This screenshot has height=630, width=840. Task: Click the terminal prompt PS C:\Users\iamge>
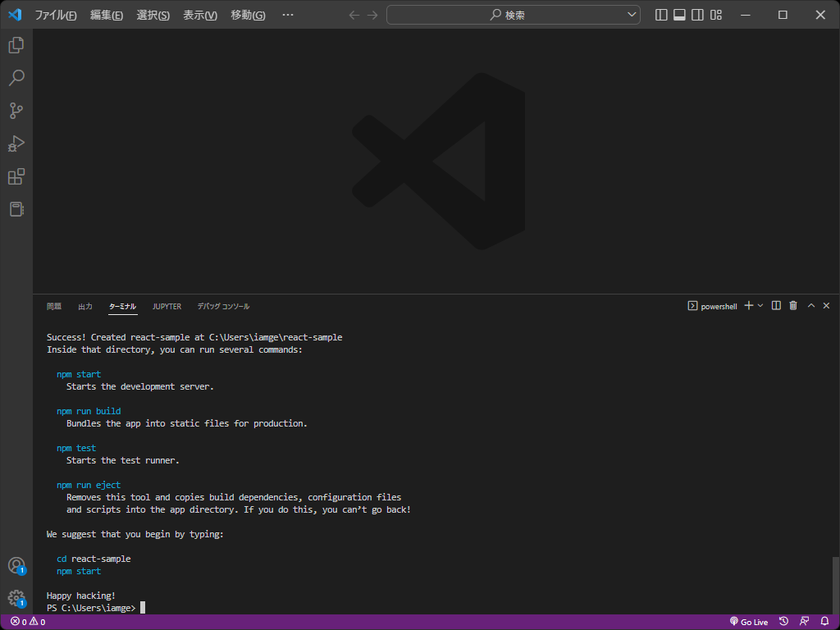pos(91,608)
